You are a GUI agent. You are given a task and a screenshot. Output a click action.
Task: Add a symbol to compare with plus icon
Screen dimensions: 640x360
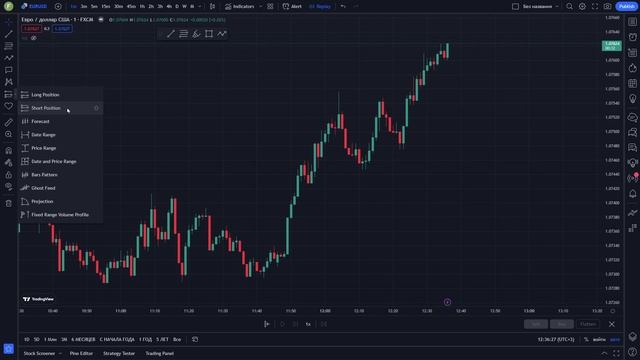pyautogui.click(x=58, y=6)
